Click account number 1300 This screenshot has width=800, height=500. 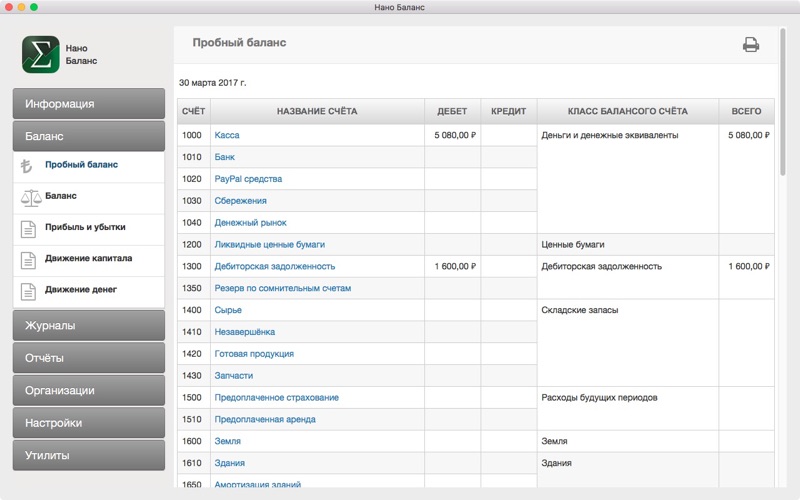[x=191, y=266]
